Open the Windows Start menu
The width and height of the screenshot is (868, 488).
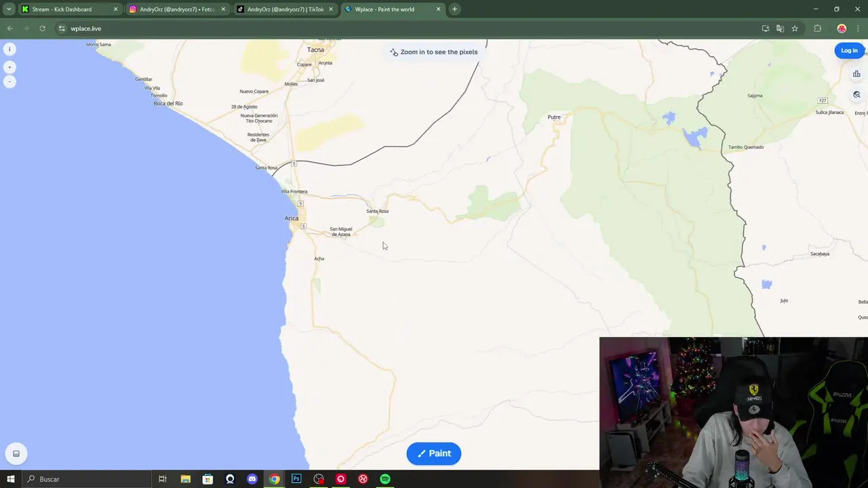[11, 479]
